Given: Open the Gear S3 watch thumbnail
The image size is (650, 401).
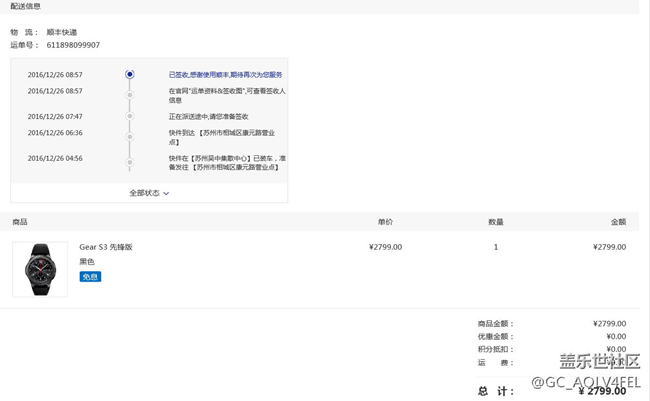Looking at the screenshot, I should click(x=40, y=270).
